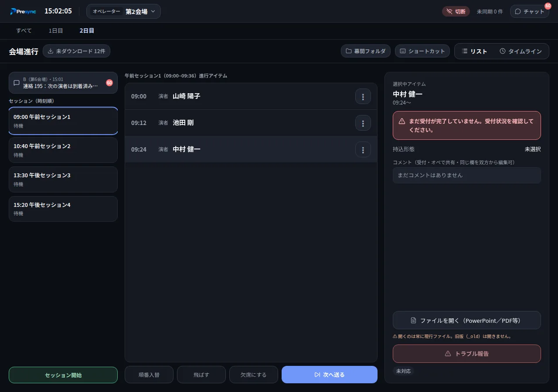Click the warning icon in 受付 alert

(x=402, y=121)
